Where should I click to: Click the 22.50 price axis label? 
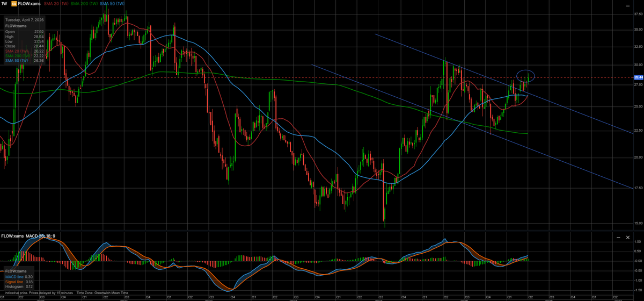click(639, 131)
